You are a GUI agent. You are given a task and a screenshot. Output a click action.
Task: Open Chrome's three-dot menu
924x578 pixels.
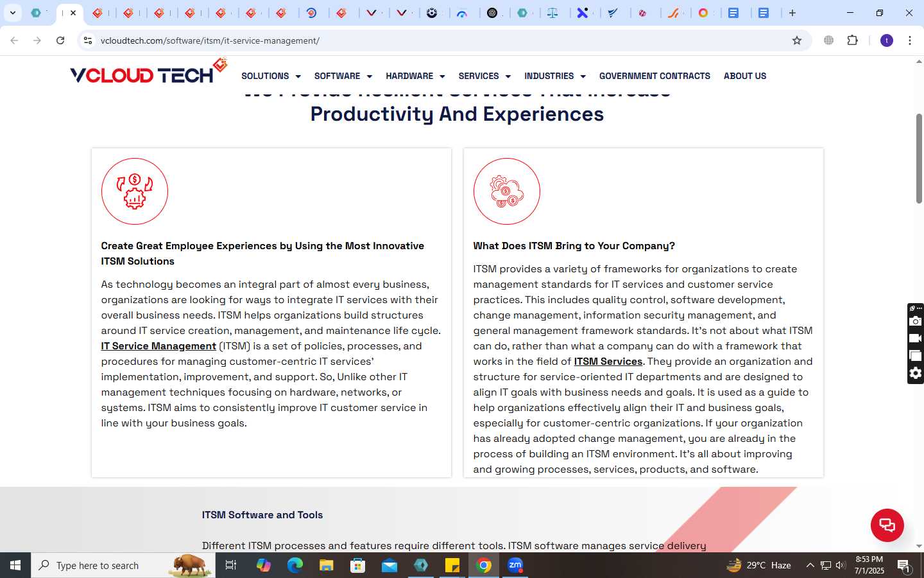[x=910, y=40]
